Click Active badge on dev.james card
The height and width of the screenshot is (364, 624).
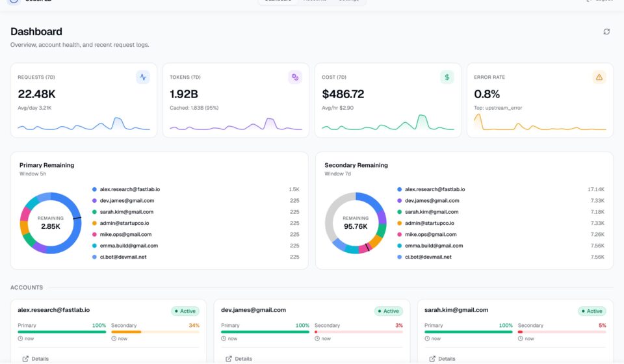point(389,311)
